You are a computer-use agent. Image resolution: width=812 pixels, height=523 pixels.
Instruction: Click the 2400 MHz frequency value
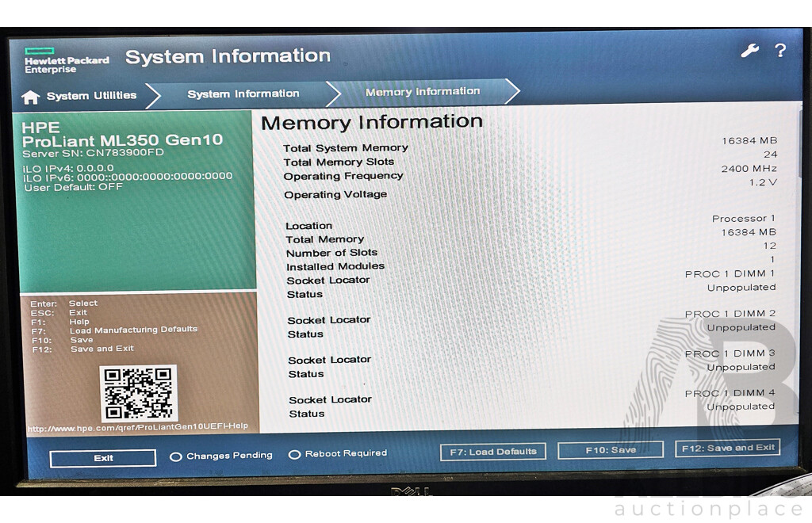[x=749, y=169]
